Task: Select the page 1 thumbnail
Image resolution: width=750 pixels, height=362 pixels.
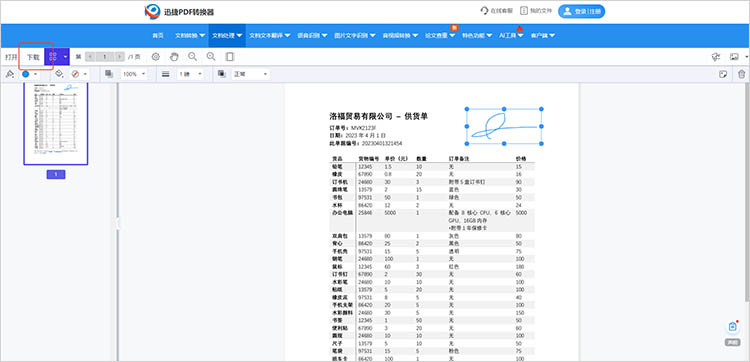Action: coord(56,123)
